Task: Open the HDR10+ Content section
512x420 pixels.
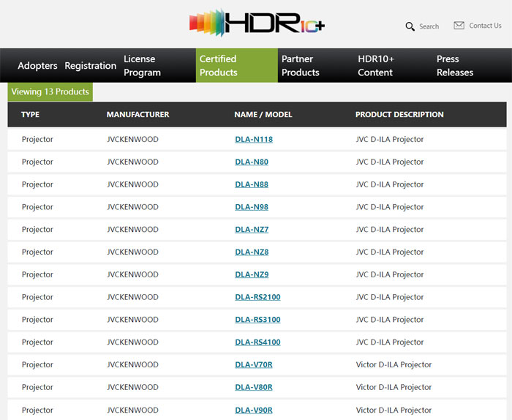Action: (376, 66)
